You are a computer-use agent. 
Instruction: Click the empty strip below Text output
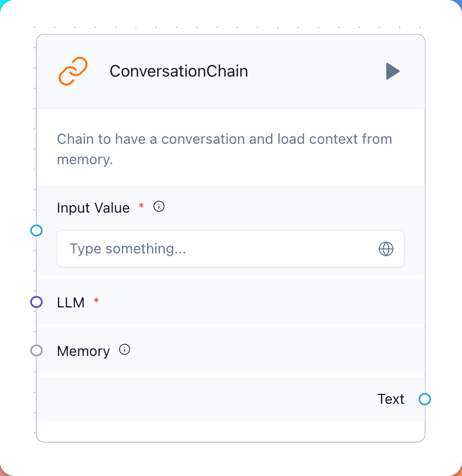point(230,431)
